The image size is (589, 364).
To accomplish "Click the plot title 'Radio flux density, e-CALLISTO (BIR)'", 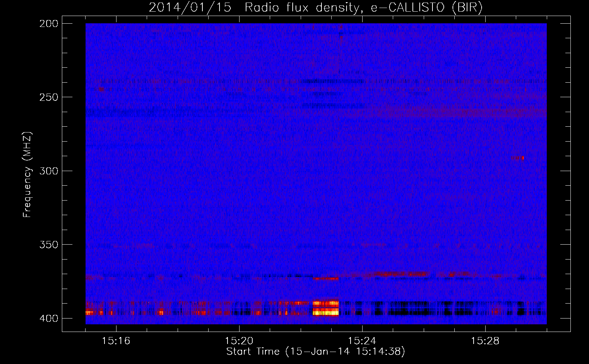I will 363,8.
